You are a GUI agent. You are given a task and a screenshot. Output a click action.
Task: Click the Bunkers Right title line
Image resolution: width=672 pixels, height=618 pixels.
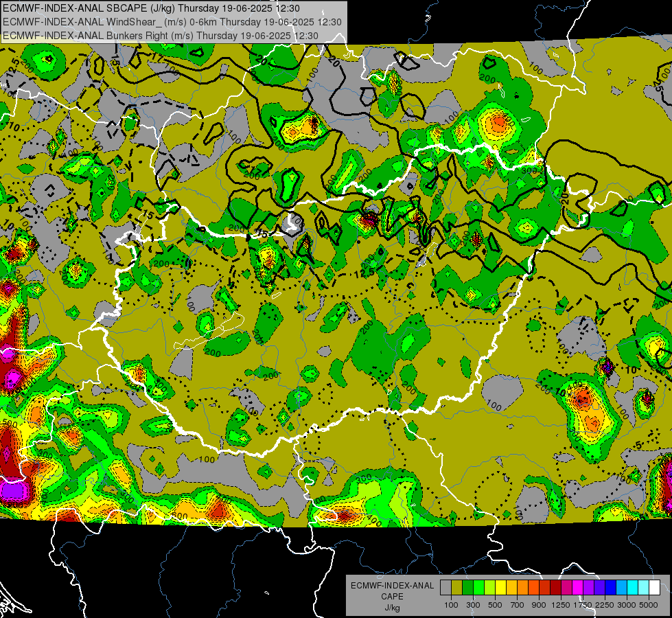(x=161, y=36)
